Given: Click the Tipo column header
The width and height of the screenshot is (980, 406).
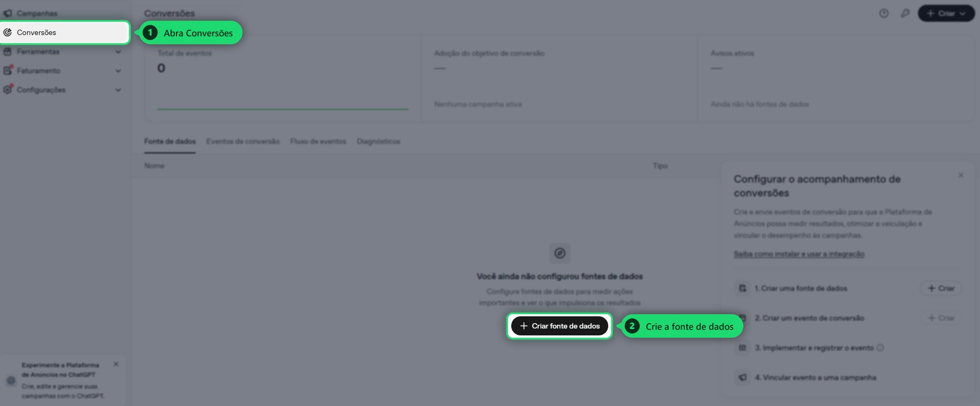Looking at the screenshot, I should 660,166.
